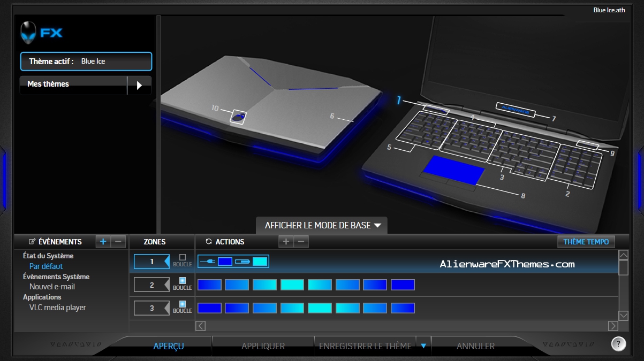Click the Évènements Système category
644x361 pixels.
tap(56, 276)
